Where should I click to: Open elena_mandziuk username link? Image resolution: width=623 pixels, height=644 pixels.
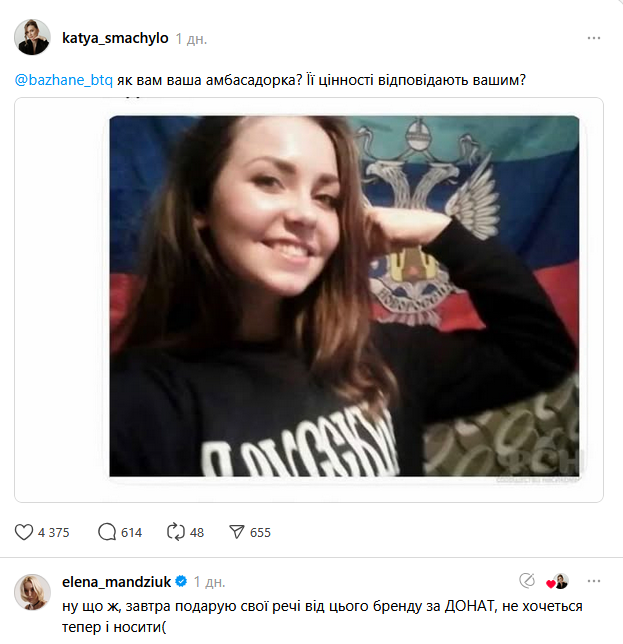pos(116,582)
